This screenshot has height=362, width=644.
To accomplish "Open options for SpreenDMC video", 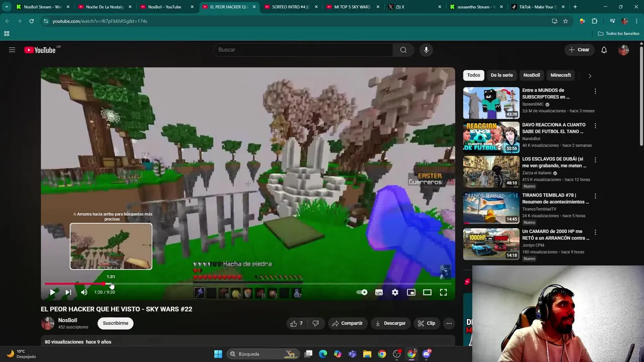I will 595,92.
